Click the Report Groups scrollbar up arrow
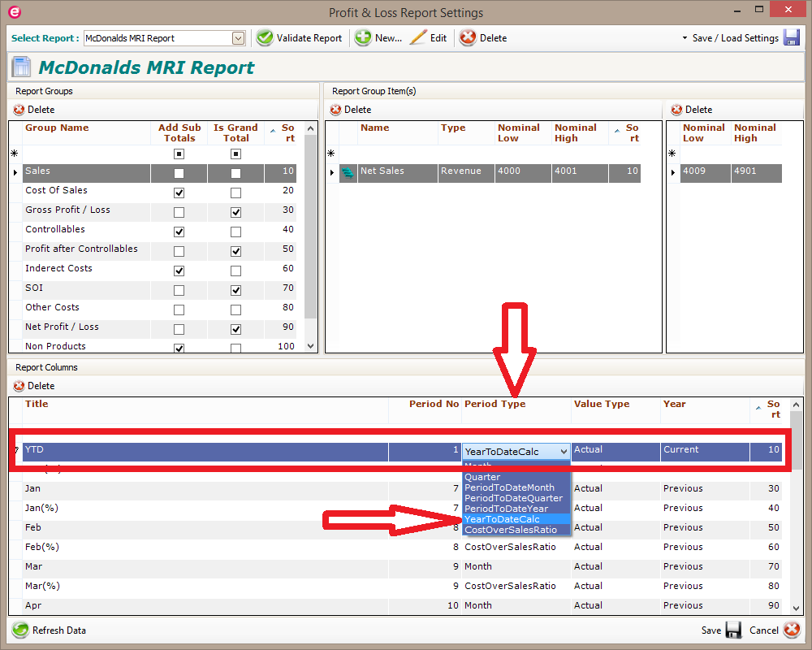The image size is (812, 650). [x=311, y=128]
